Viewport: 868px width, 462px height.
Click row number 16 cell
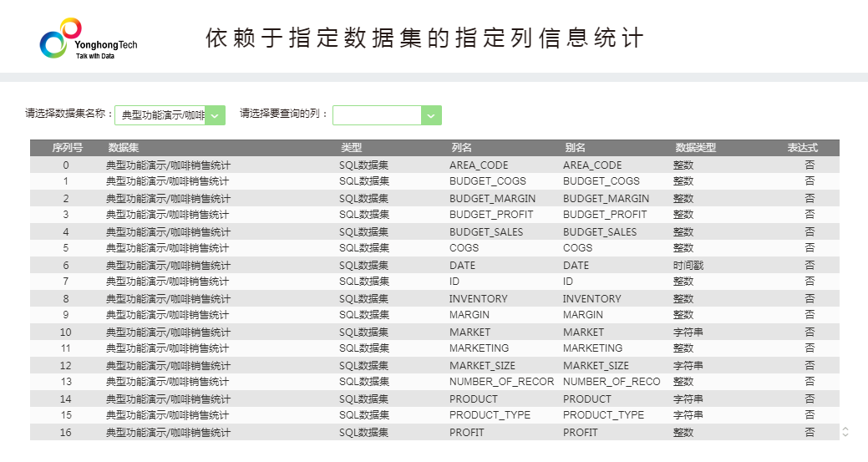point(65,433)
